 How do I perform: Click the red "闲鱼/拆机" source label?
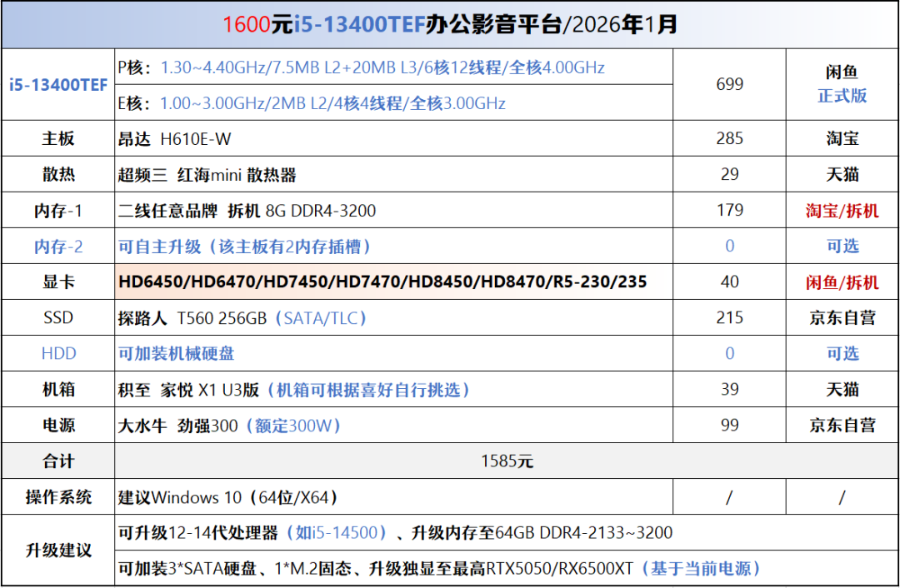coord(842,282)
